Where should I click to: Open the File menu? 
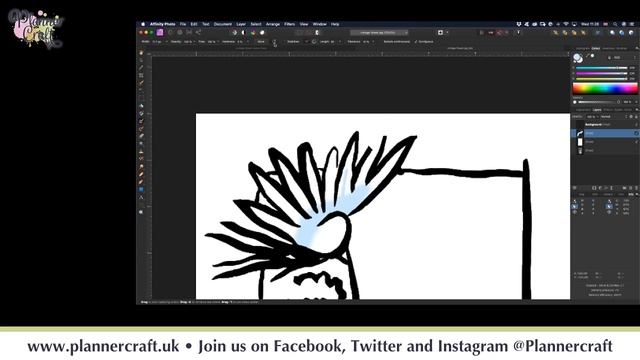183,24
